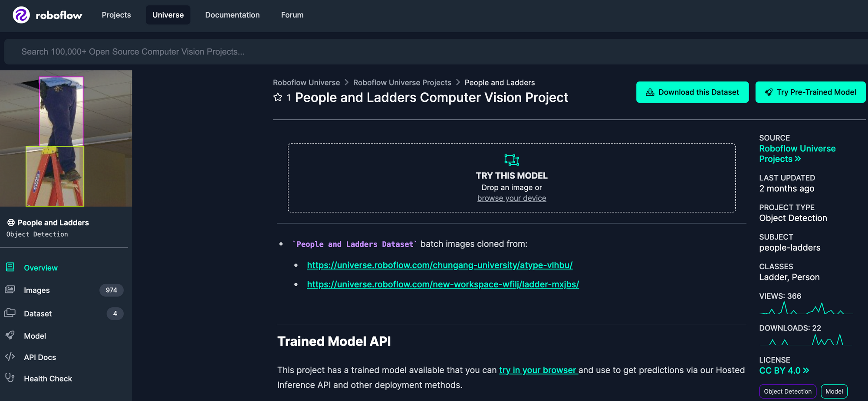Select Overview in the sidebar

[x=41, y=268]
